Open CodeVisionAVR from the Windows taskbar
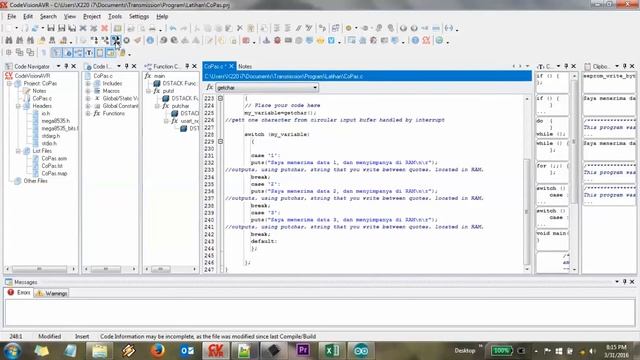The height and width of the screenshot is (360, 640). 216,351
